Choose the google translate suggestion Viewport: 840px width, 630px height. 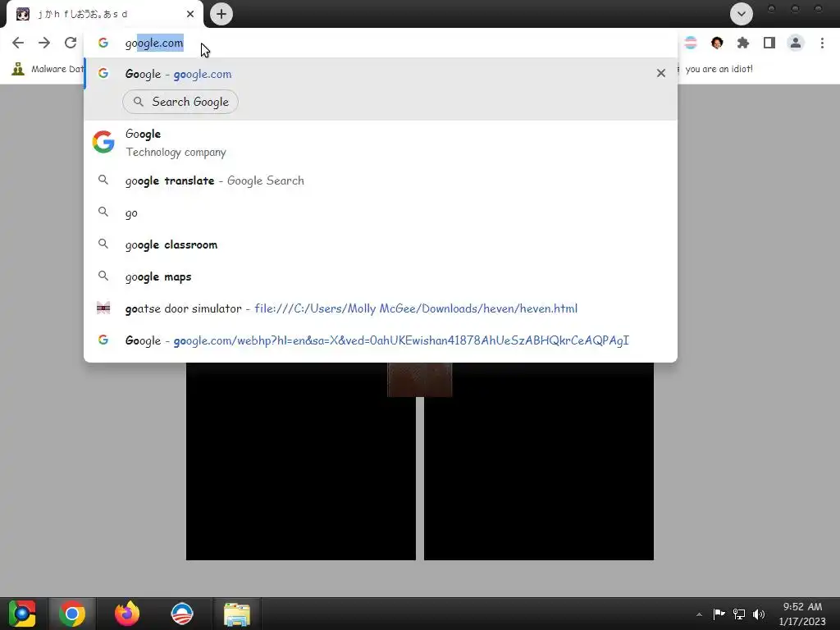click(381, 180)
